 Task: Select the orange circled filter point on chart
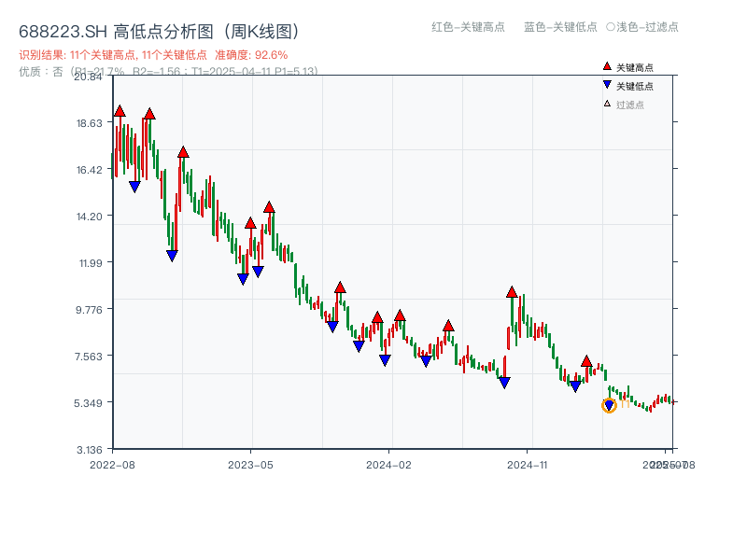click(608, 405)
